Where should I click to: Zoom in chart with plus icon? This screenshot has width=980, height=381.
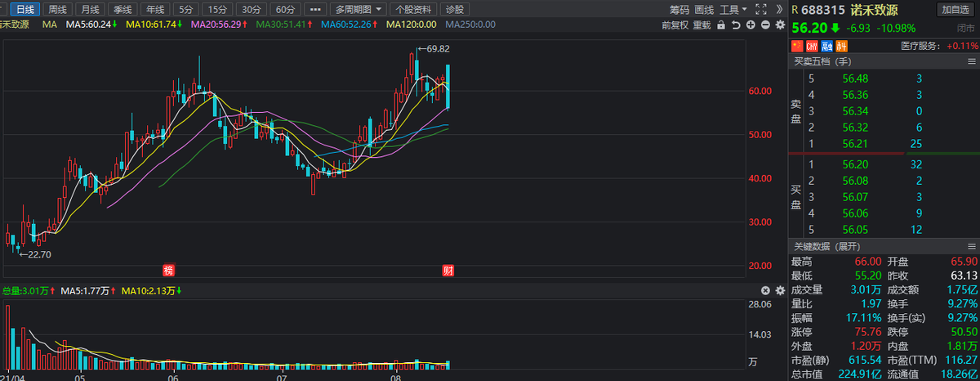(751, 25)
